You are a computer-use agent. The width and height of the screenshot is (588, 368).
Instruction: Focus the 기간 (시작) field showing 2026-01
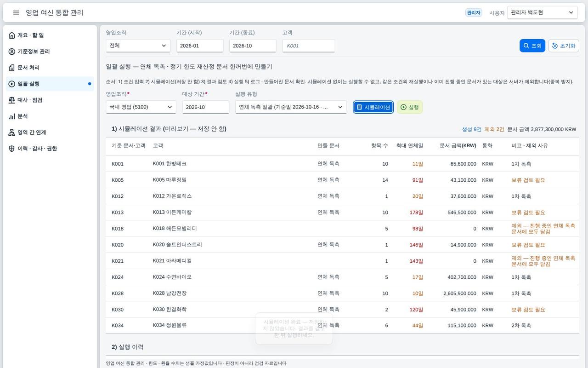coord(200,46)
